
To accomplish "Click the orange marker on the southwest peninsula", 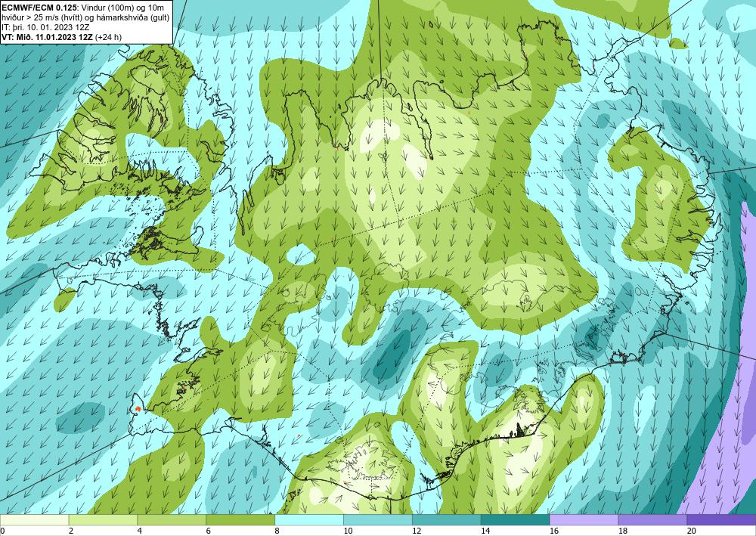I will tap(138, 409).
